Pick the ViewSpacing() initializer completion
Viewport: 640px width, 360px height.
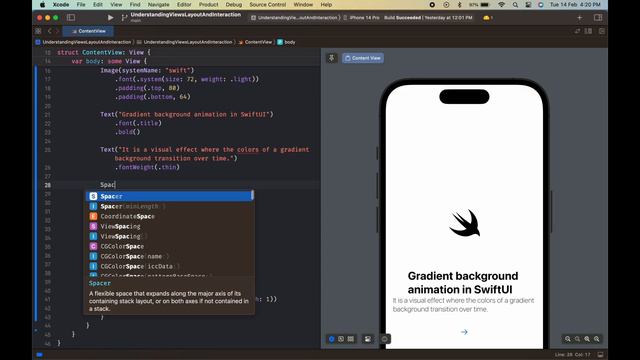click(x=170, y=236)
